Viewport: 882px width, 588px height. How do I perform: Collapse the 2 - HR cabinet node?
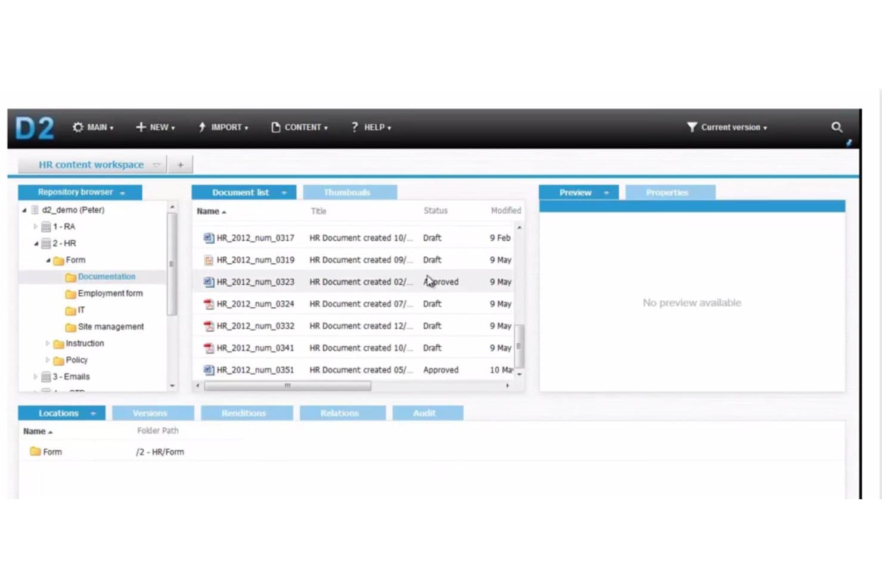36,244
